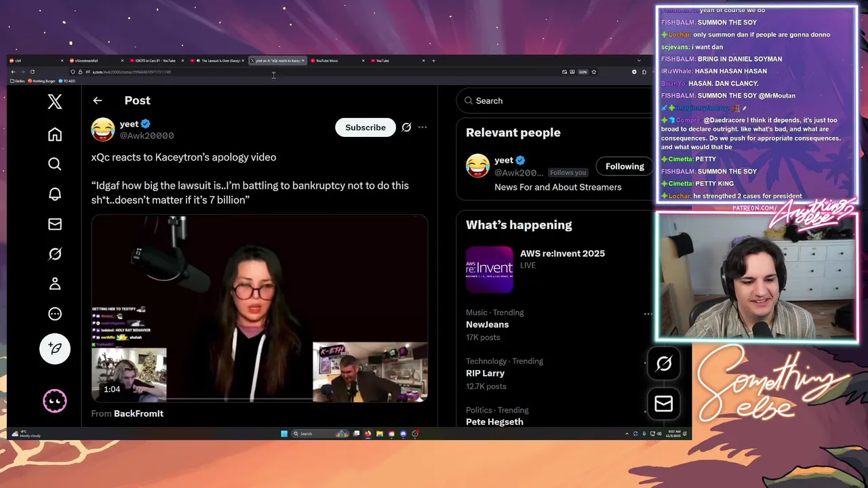This screenshot has width=868, height=488.
Task: Go to the Home feed icon
Action: tap(55, 134)
